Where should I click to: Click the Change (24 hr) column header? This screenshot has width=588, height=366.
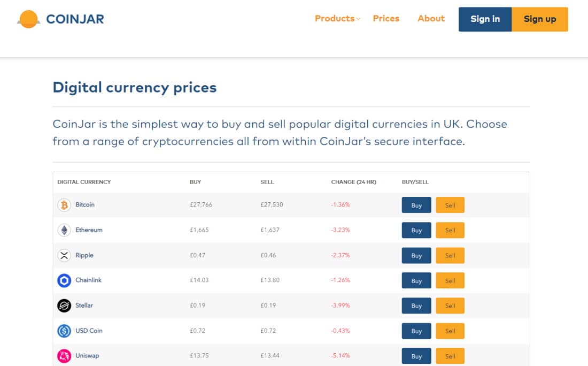(x=353, y=182)
